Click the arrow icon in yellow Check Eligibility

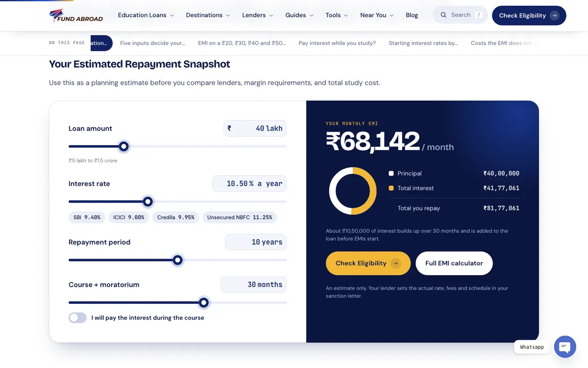(396, 263)
